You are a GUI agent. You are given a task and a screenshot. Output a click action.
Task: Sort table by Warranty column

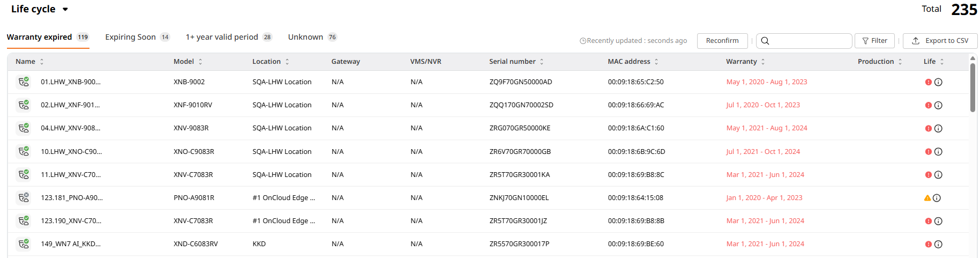click(763, 62)
